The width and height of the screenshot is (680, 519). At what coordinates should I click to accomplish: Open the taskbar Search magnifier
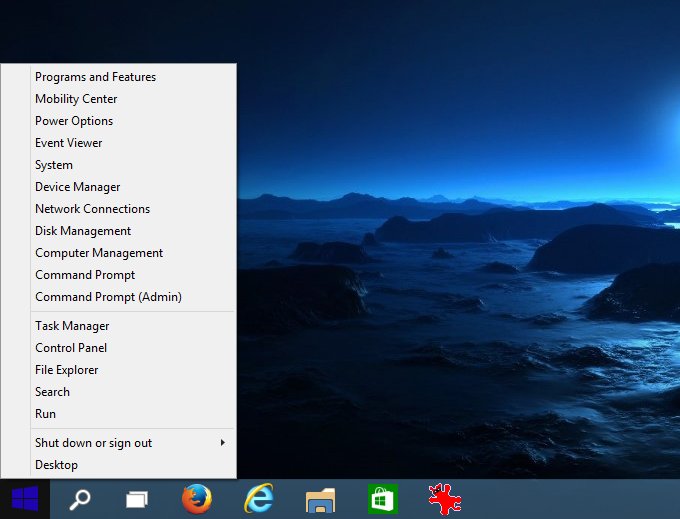tap(80, 499)
